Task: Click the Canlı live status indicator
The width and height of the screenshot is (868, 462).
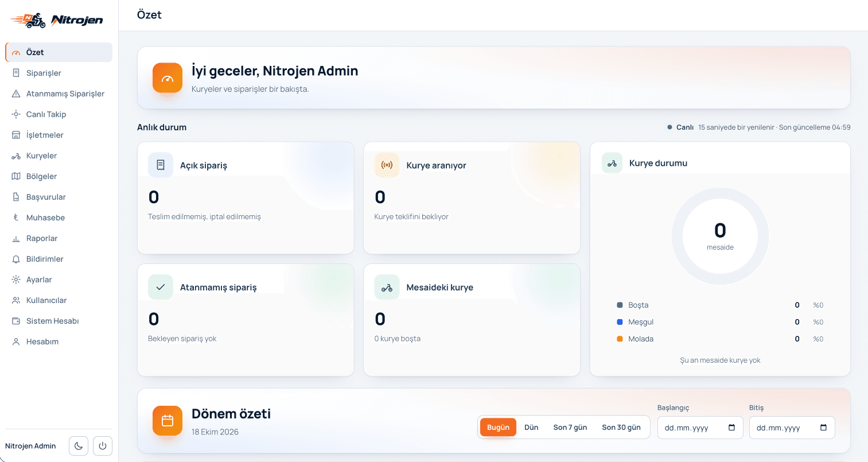Action: [680, 127]
